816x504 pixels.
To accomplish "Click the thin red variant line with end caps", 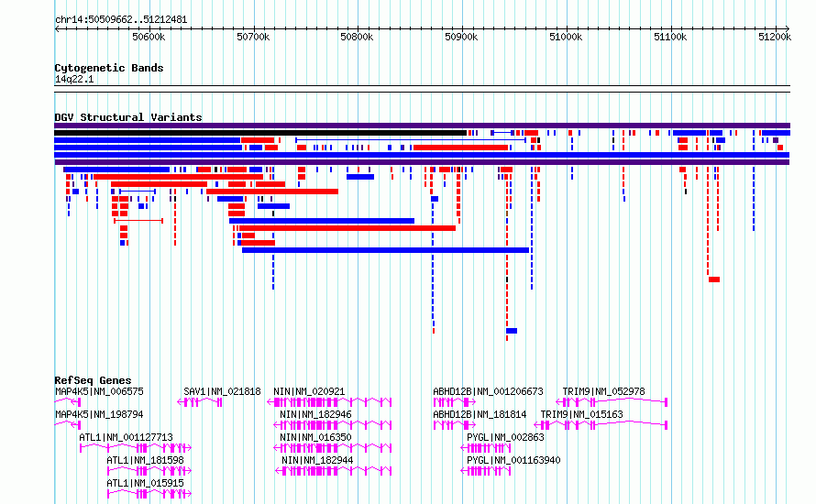I will (138, 221).
